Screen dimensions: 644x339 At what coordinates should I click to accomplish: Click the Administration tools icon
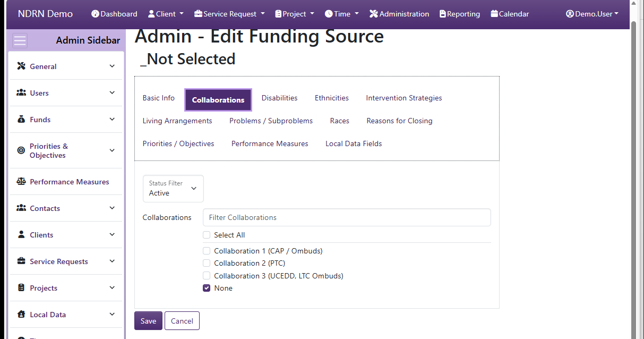374,14
